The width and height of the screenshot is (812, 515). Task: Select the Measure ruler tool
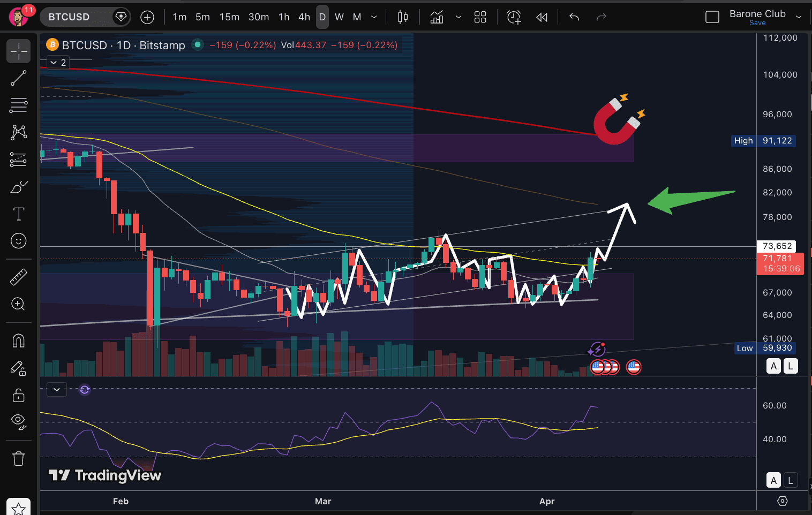[18, 277]
